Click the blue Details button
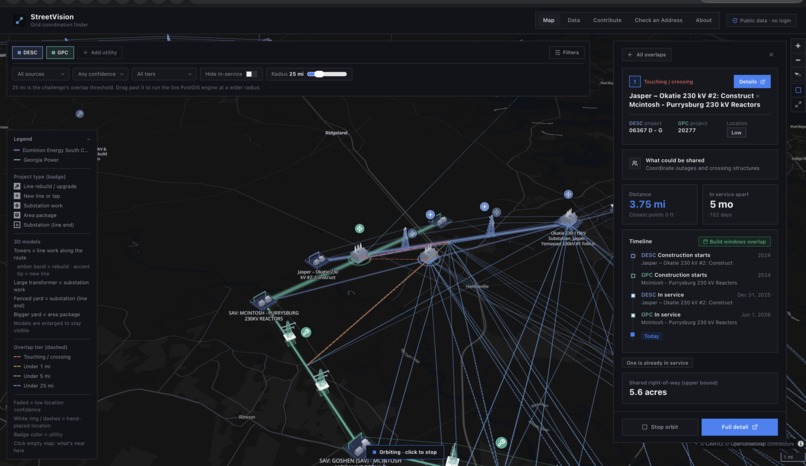Viewport: 806px width, 466px height. (752, 82)
